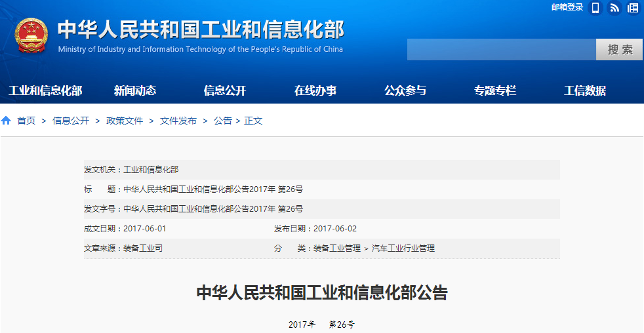Select the 发文字号 row text
This screenshot has height=333, width=644.
pyautogui.click(x=213, y=209)
